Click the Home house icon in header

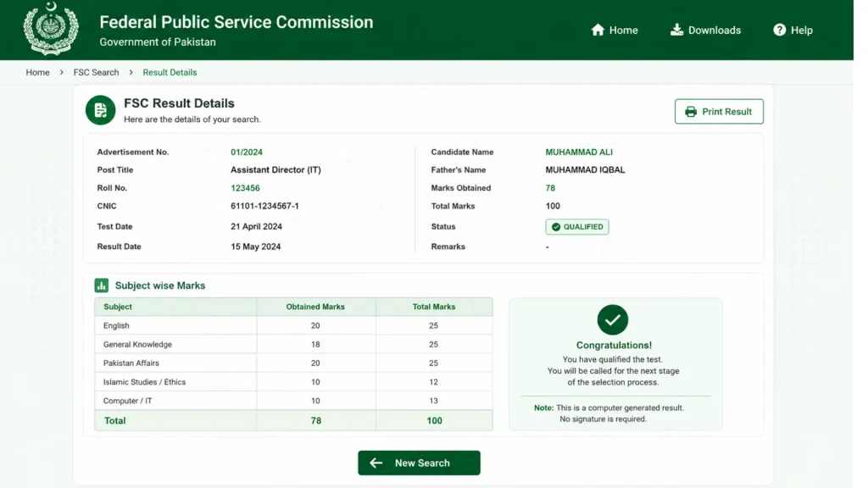click(598, 30)
